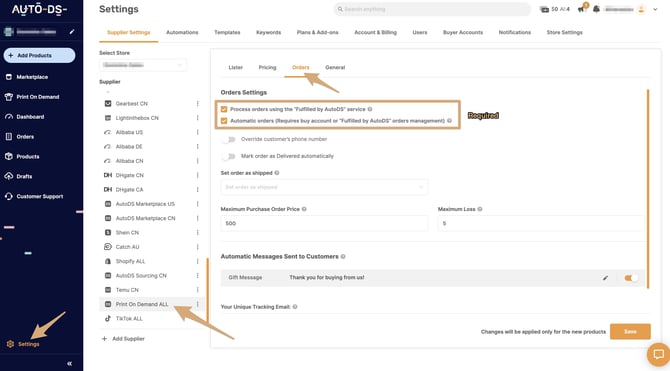Image resolution: width=670 pixels, height=371 pixels.
Task: Show info for Set order as shipped
Action: (x=277, y=173)
